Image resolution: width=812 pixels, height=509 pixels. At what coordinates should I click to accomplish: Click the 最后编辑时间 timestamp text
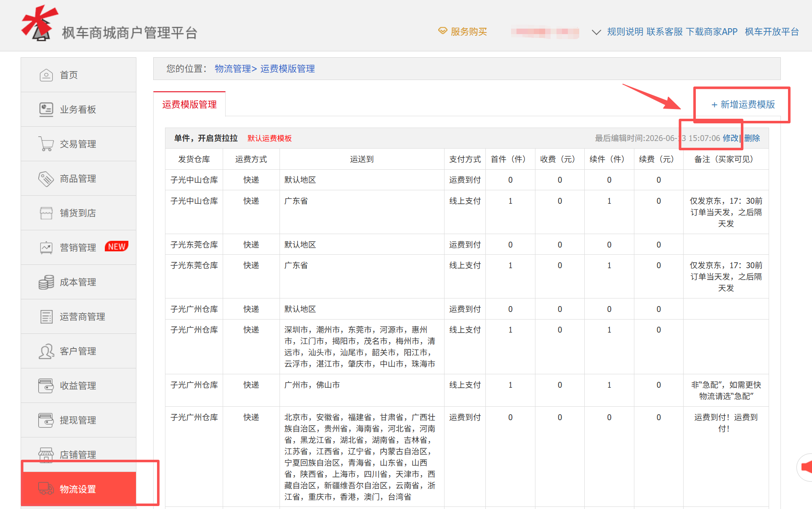click(657, 138)
